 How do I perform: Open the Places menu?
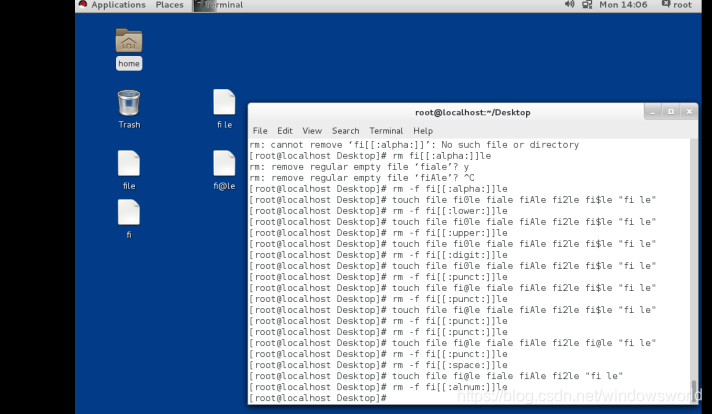pos(169,5)
